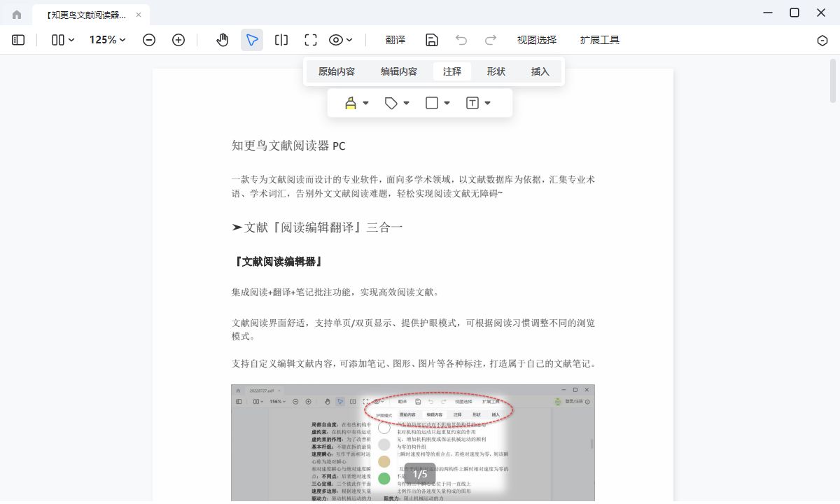Image resolution: width=840 pixels, height=504 pixels.
Task: Open the eye-protection mode dropdown
Action: tap(341, 40)
